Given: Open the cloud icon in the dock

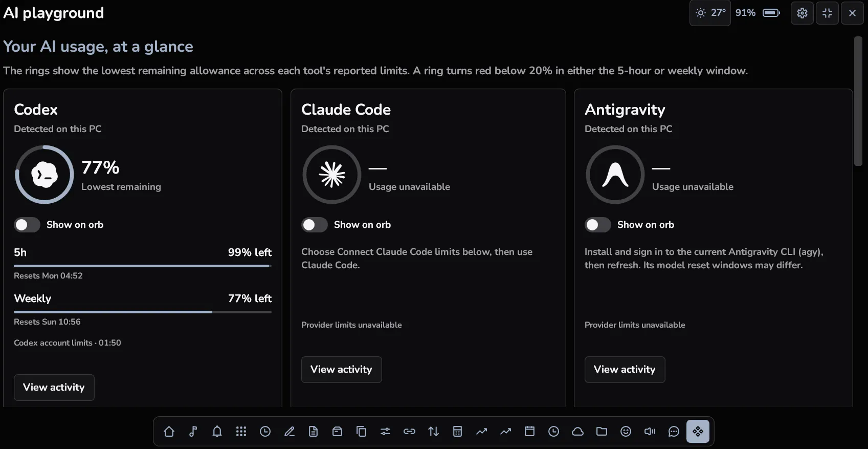Looking at the screenshot, I should pyautogui.click(x=577, y=432).
